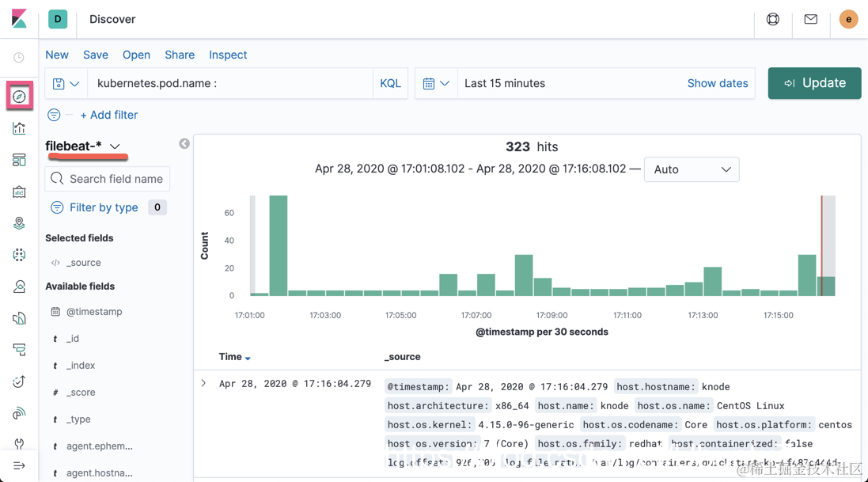Viewport: 868px width, 482px height.
Task: Open Logs icon in sidebar
Action: tap(19, 318)
